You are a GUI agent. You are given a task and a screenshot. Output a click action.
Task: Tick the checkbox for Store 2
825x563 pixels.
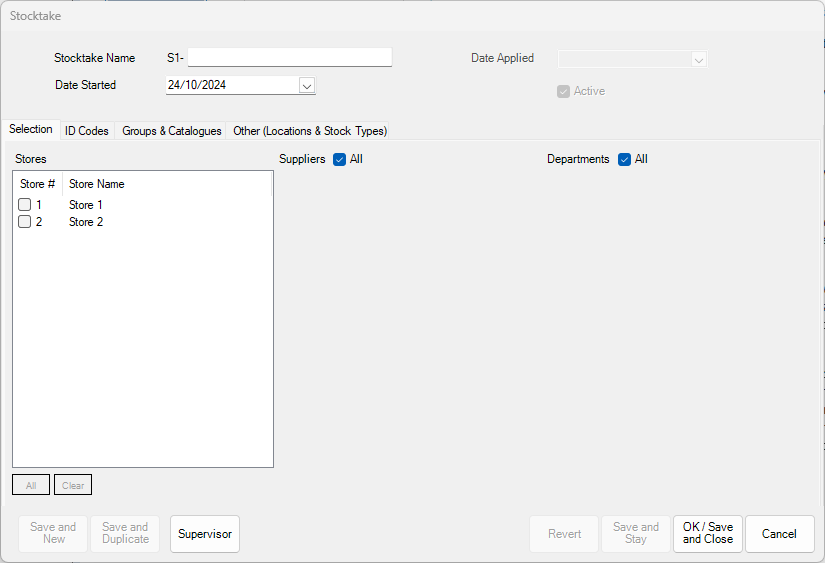coord(25,222)
